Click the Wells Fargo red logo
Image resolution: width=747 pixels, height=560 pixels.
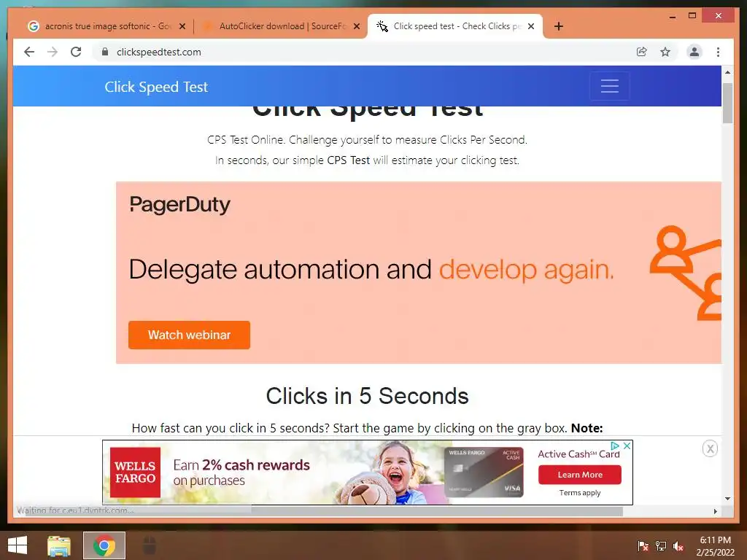135,472
